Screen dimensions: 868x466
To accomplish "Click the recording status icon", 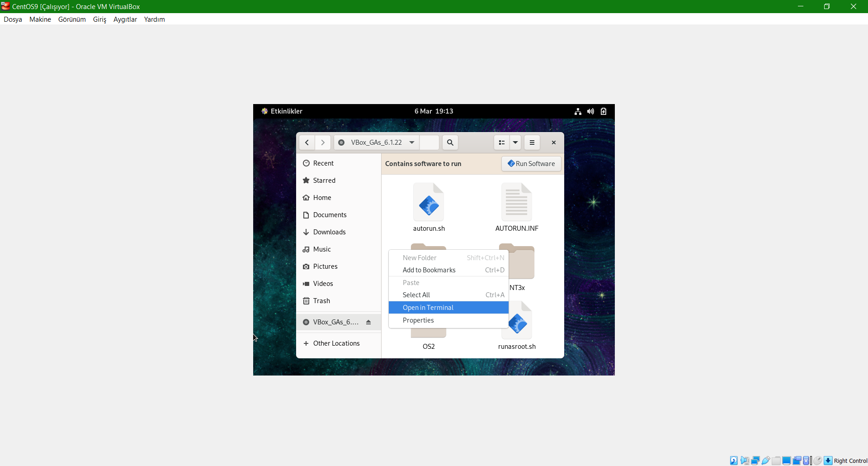I will click(x=797, y=461).
